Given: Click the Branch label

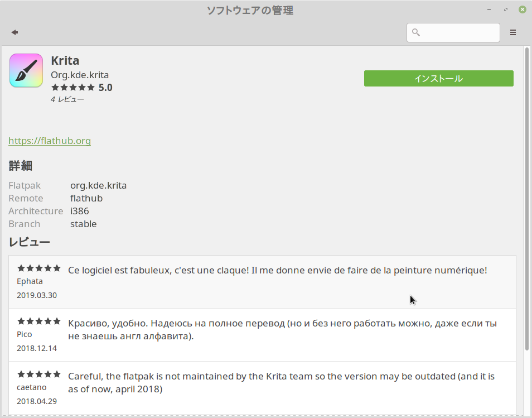Looking at the screenshot, I should click(24, 224).
